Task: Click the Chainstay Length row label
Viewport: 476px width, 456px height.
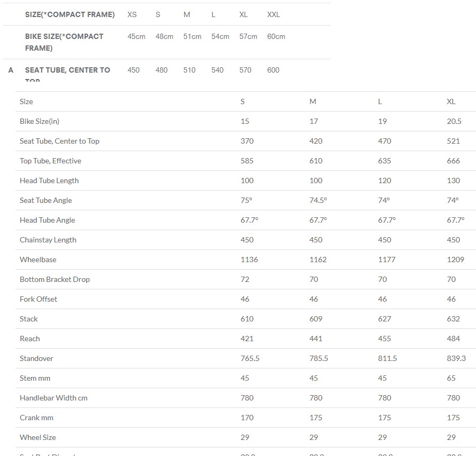Action: [48, 240]
